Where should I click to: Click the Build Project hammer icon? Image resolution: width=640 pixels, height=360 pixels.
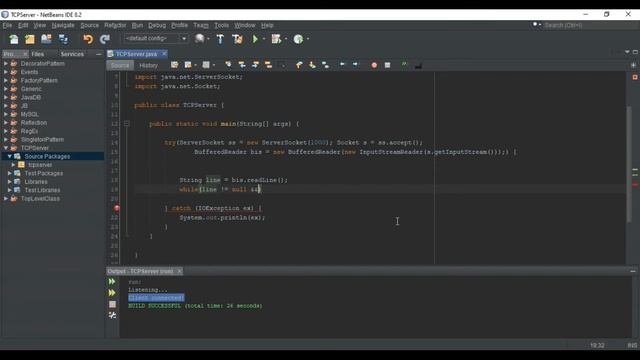(x=220, y=39)
